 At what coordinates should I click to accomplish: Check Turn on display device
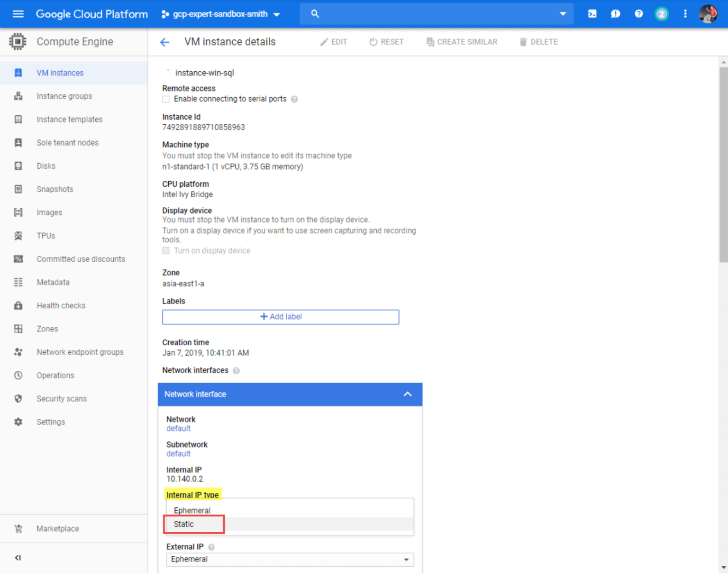166,250
